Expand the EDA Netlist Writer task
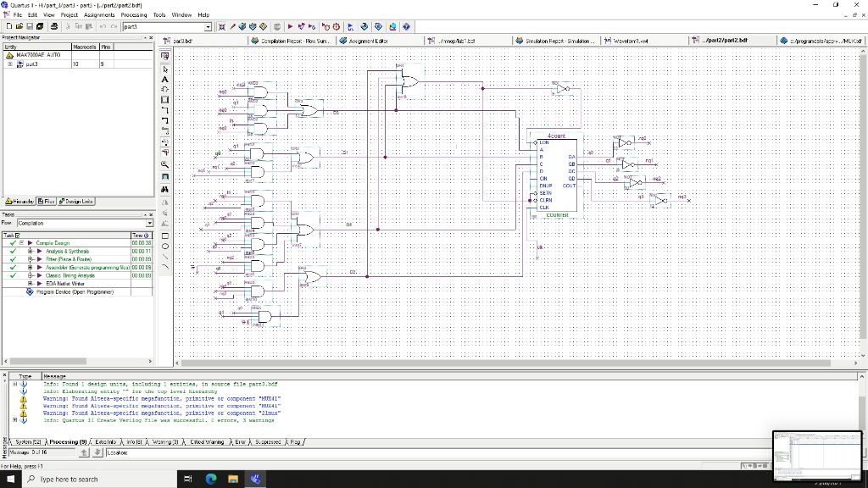This screenshot has height=488, width=868. [x=31, y=283]
